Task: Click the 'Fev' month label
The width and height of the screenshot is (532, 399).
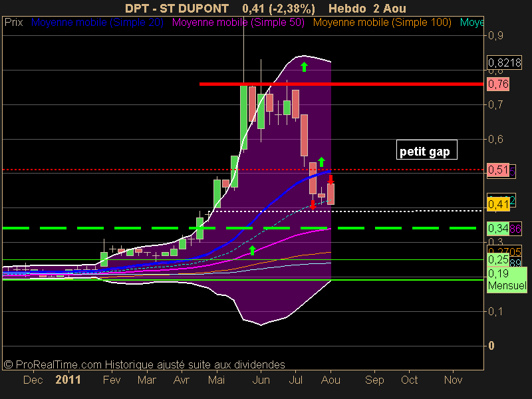Action: click(112, 380)
